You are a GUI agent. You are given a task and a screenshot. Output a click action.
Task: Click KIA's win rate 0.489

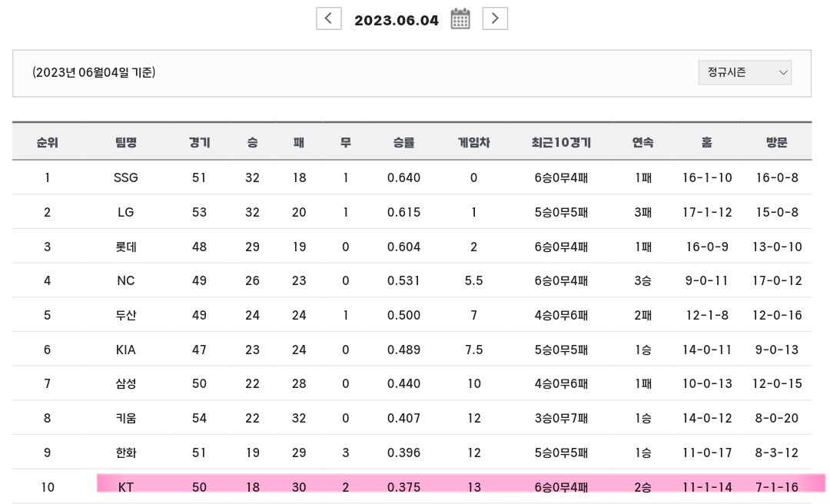coord(404,350)
